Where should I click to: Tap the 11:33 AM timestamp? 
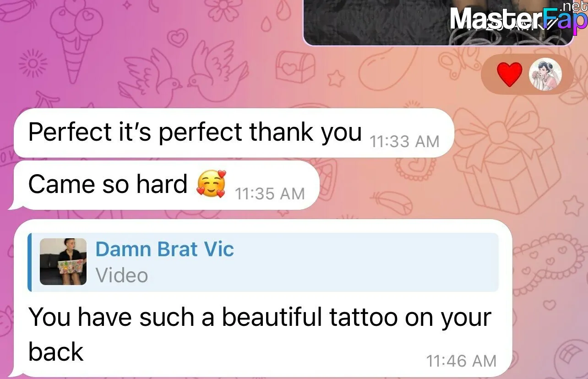tap(404, 142)
